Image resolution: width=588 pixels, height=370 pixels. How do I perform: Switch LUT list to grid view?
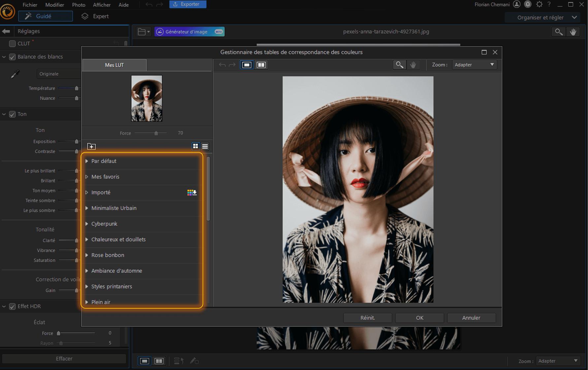195,146
